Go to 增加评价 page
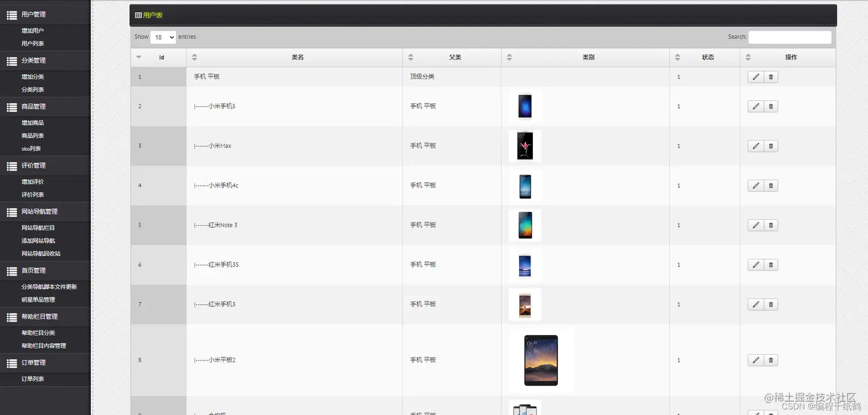This screenshot has width=868, height=415. coord(33,182)
